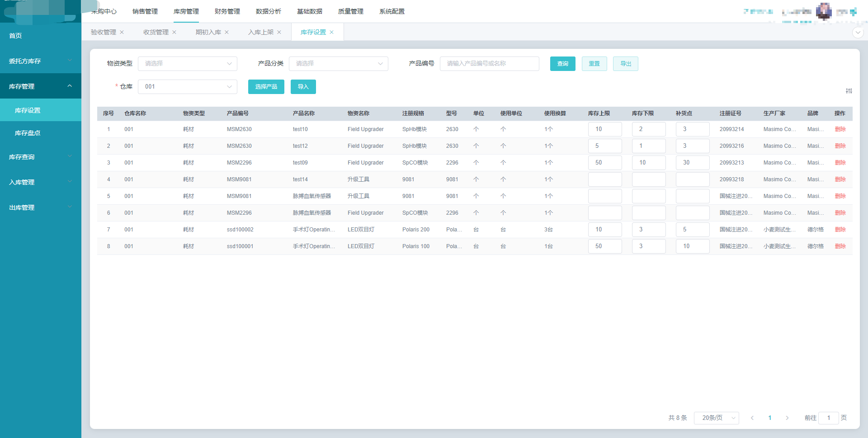Expand the 委托方库存 sidebar menu
The image size is (868, 438).
41,61
